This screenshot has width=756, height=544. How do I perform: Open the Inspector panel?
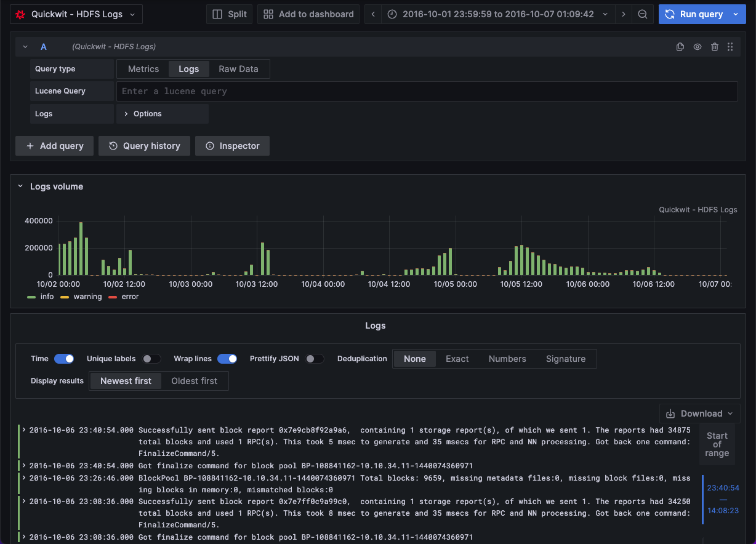click(x=232, y=146)
